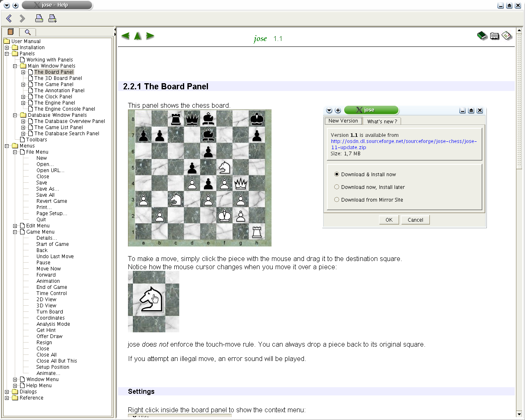Screen dimensions: 525x420
Task: Open the What's new ? tab
Action: tap(382, 121)
